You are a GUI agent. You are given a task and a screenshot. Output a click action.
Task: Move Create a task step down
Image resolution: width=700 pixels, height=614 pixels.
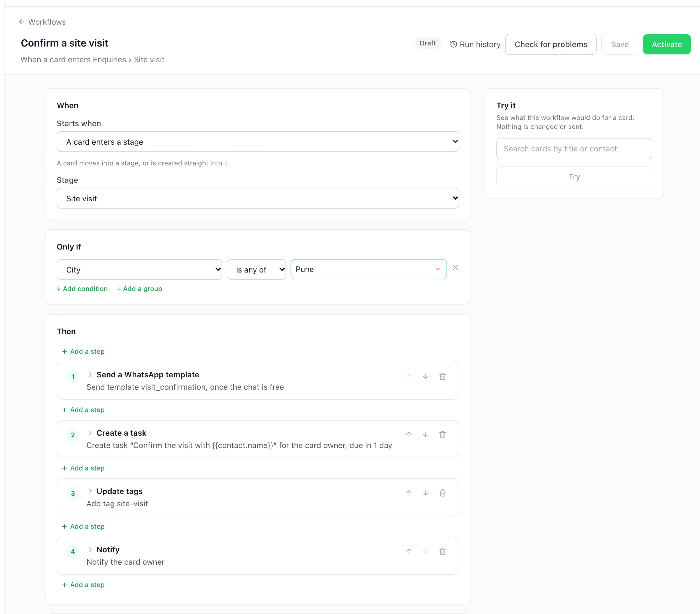[x=425, y=435]
